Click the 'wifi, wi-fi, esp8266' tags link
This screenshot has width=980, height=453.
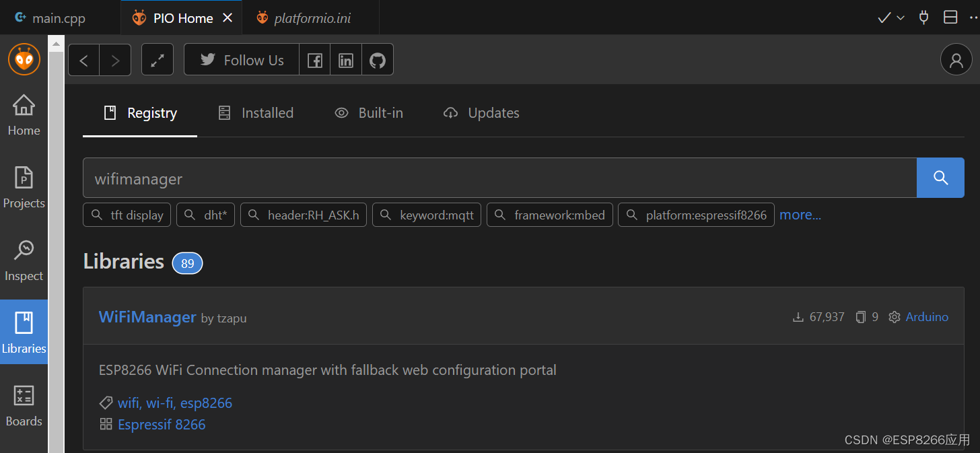pyautogui.click(x=175, y=403)
